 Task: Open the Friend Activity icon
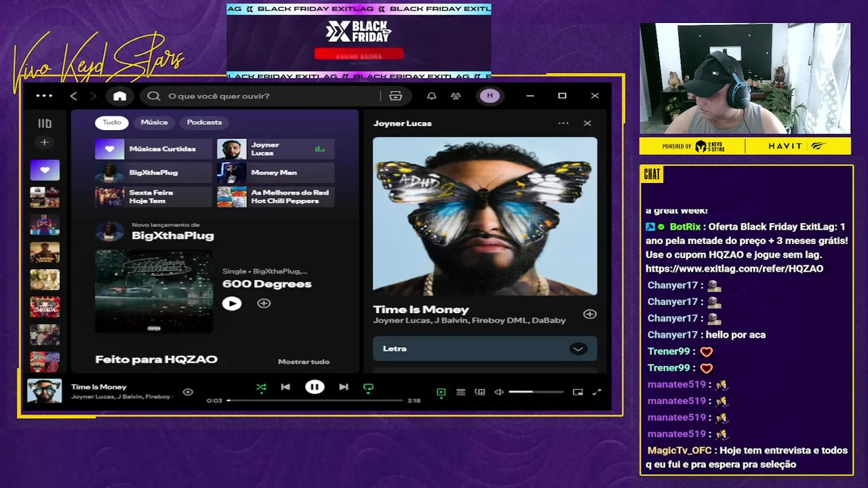point(456,96)
